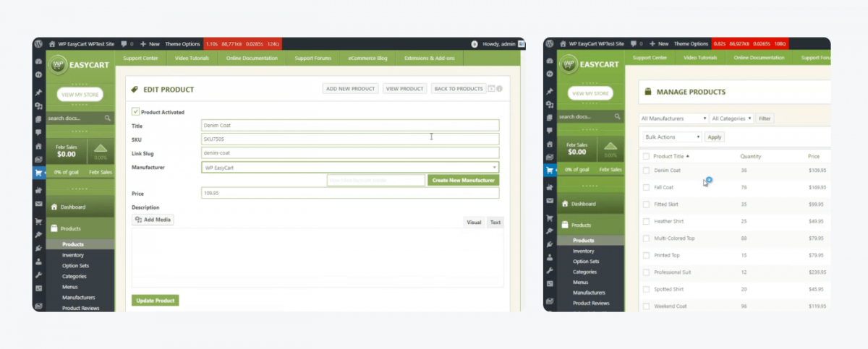Expand Products section in Edit Product sidebar

pos(80,228)
